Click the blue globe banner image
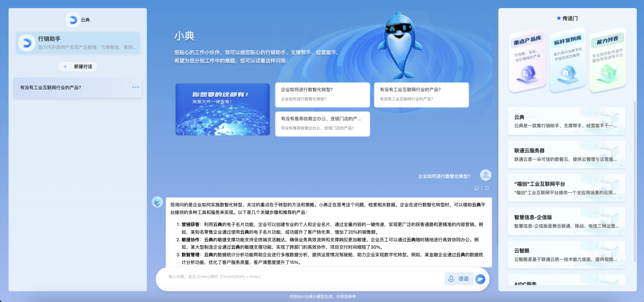The width and height of the screenshot is (644, 302). click(223, 109)
